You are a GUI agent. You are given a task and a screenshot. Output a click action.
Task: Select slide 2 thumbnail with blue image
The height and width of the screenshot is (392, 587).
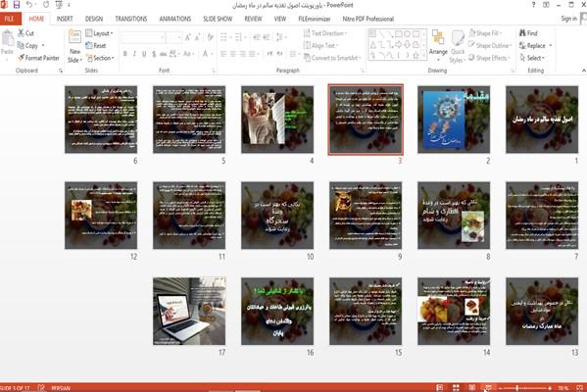coord(454,120)
